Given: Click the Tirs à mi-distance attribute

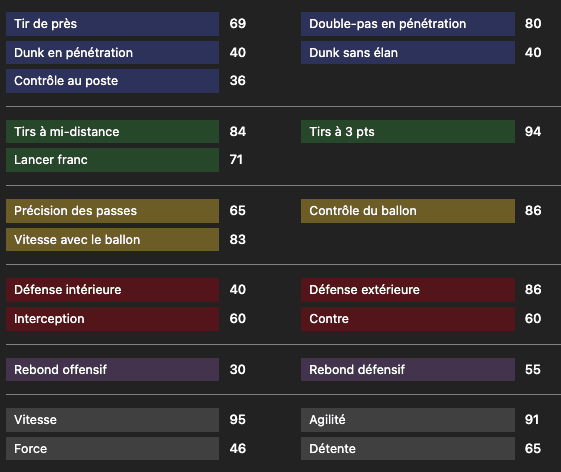Looking at the screenshot, I should click(x=112, y=132).
